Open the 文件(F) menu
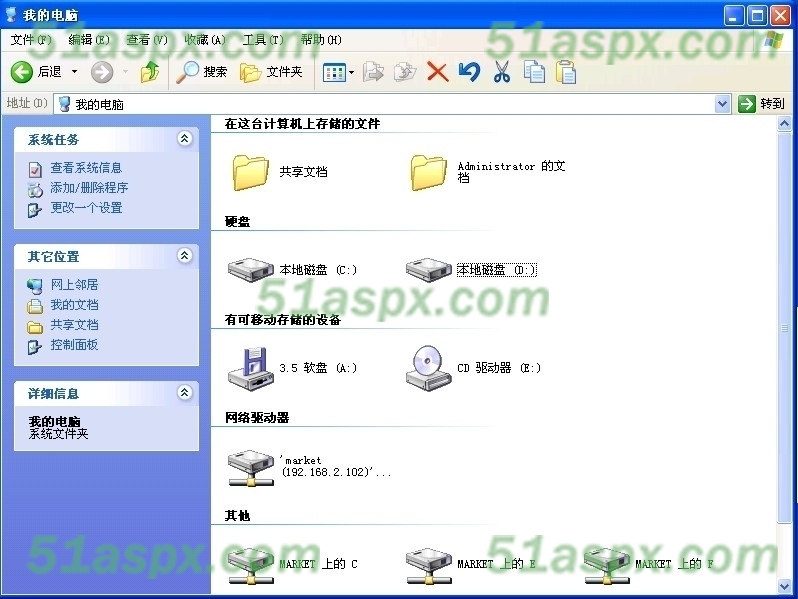 pos(31,40)
